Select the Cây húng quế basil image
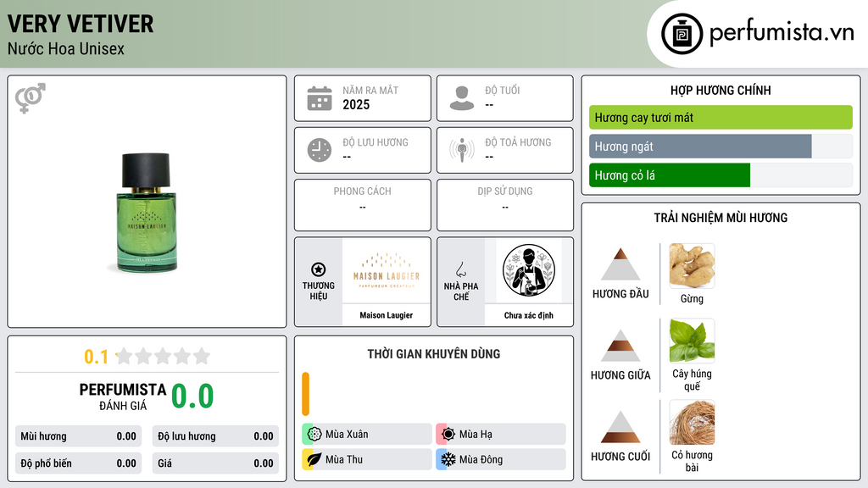The width and height of the screenshot is (868, 488). click(x=692, y=341)
